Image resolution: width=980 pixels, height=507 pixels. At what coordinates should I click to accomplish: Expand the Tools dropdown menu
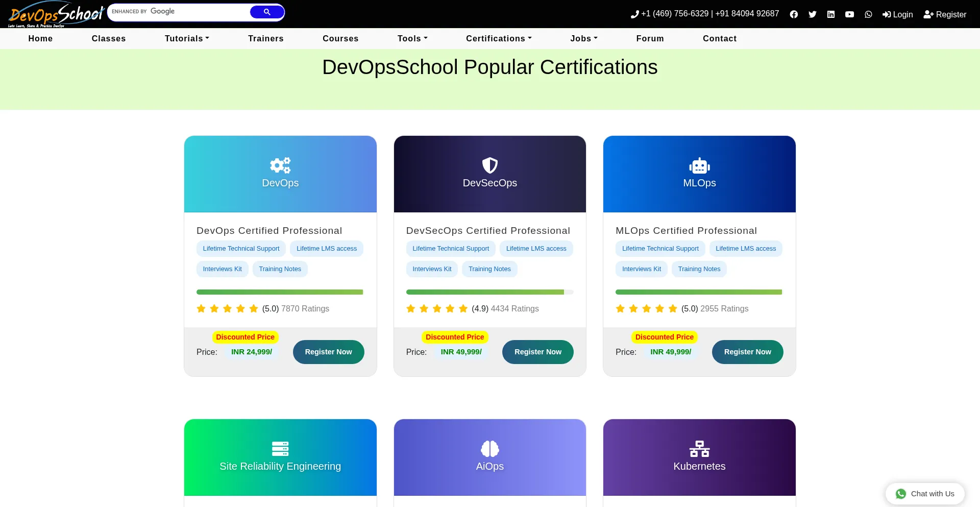coord(412,38)
